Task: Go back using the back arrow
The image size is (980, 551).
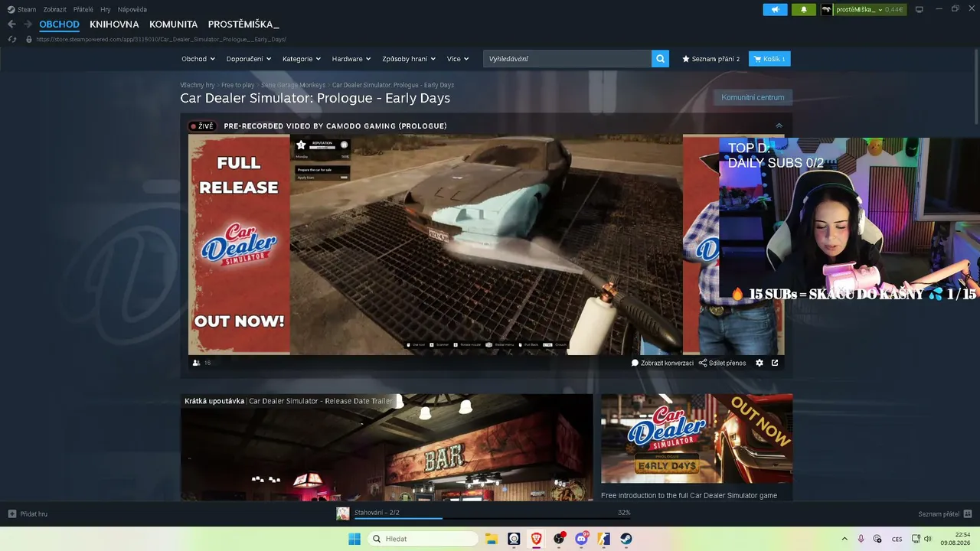Action: [11, 24]
